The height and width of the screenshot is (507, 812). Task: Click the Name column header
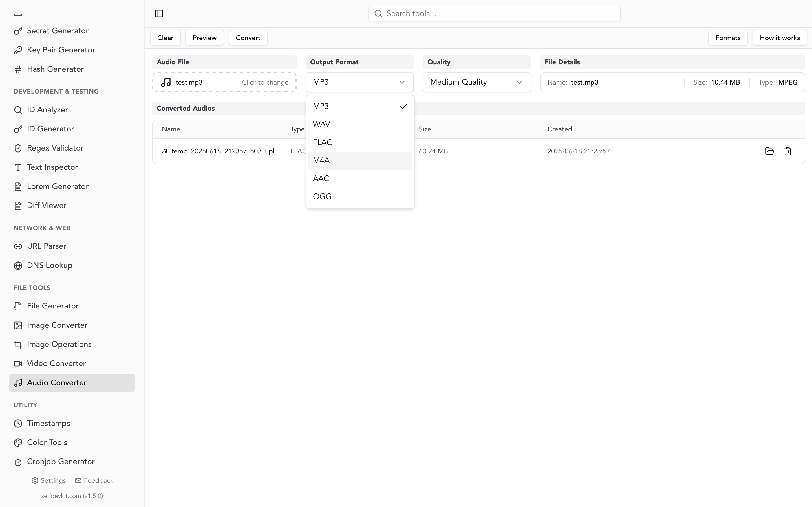(171, 129)
